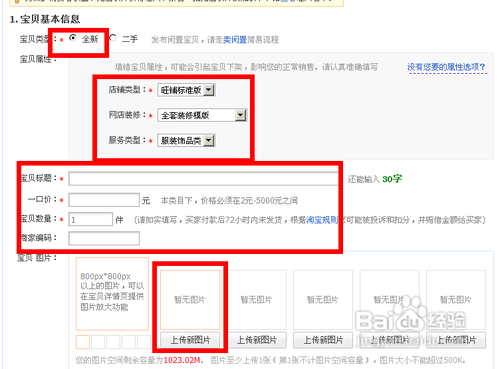
Task: Click the red 1023.02M capacity text
Action: coord(182,360)
